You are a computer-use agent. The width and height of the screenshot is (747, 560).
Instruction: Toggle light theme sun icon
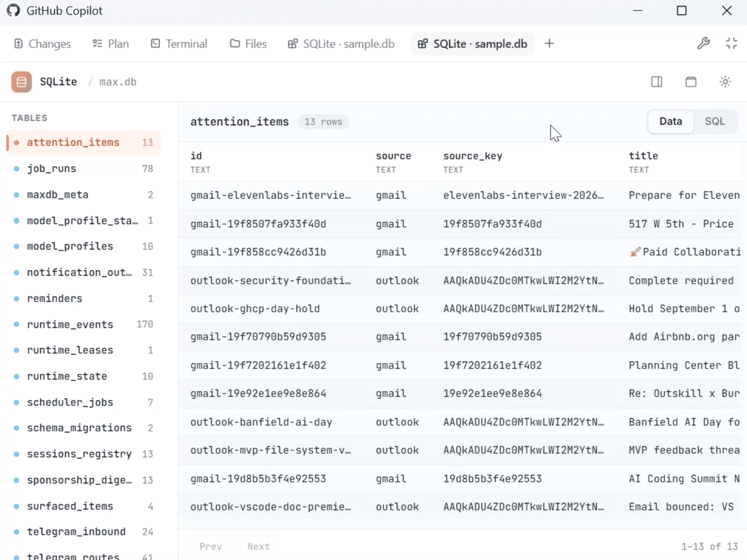tap(725, 82)
